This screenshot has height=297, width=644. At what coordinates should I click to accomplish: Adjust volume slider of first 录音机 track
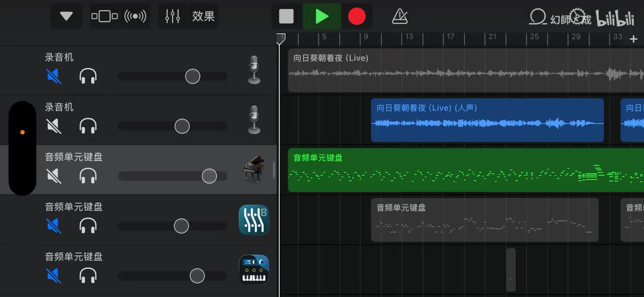(193, 76)
